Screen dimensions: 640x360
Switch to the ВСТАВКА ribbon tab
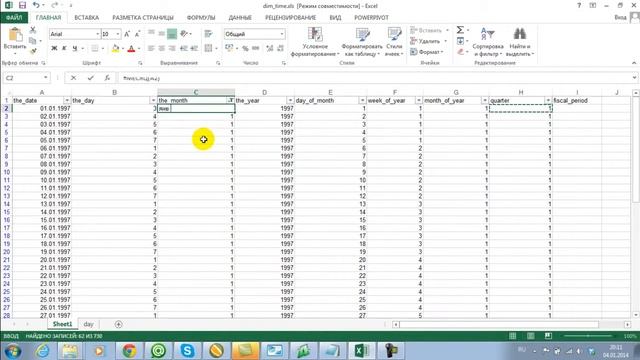click(87, 18)
